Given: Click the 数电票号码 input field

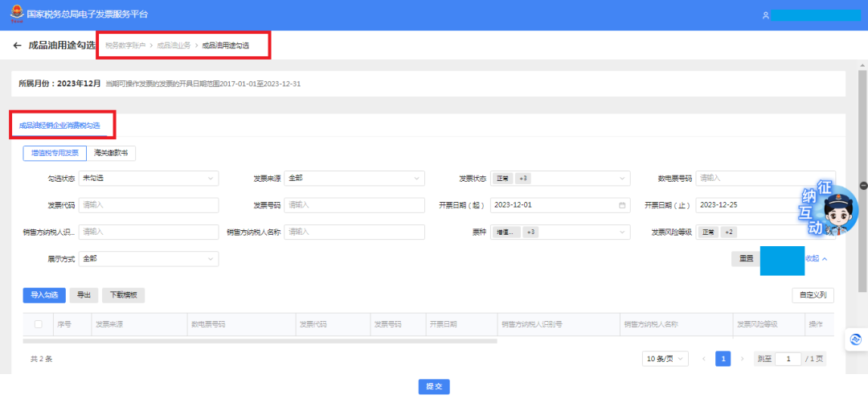Looking at the screenshot, I should 766,179.
